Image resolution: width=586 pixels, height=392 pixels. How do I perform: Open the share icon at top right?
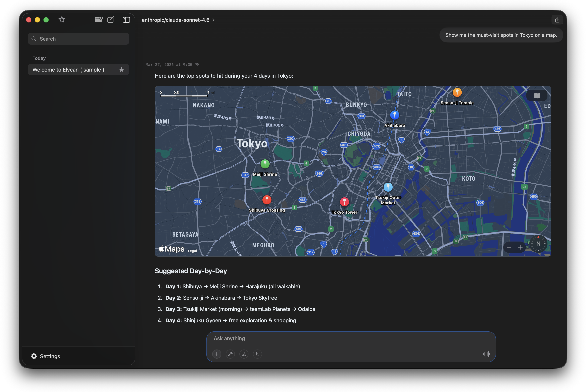[557, 19]
